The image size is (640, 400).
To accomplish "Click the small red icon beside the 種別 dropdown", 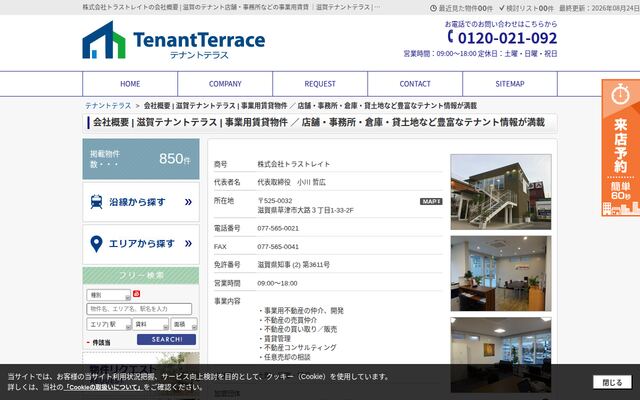I will (x=136, y=294).
